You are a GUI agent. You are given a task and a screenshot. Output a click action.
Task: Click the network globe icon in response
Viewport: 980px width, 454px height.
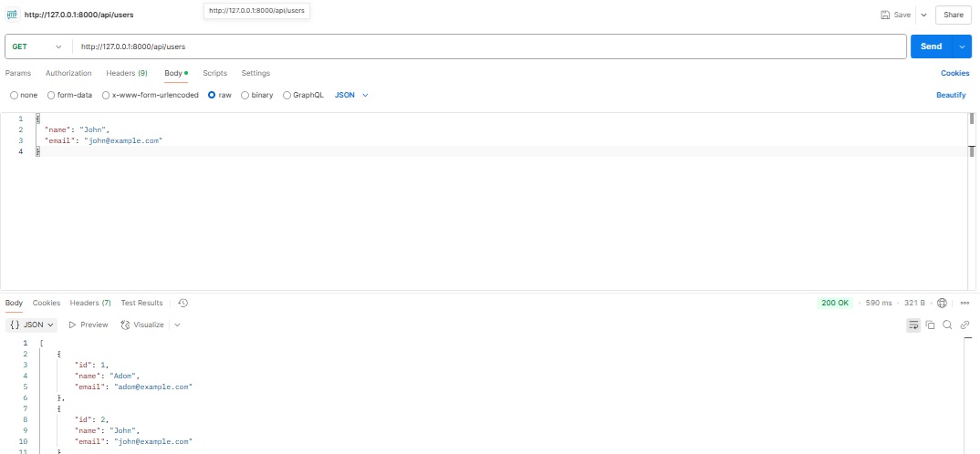pos(943,303)
